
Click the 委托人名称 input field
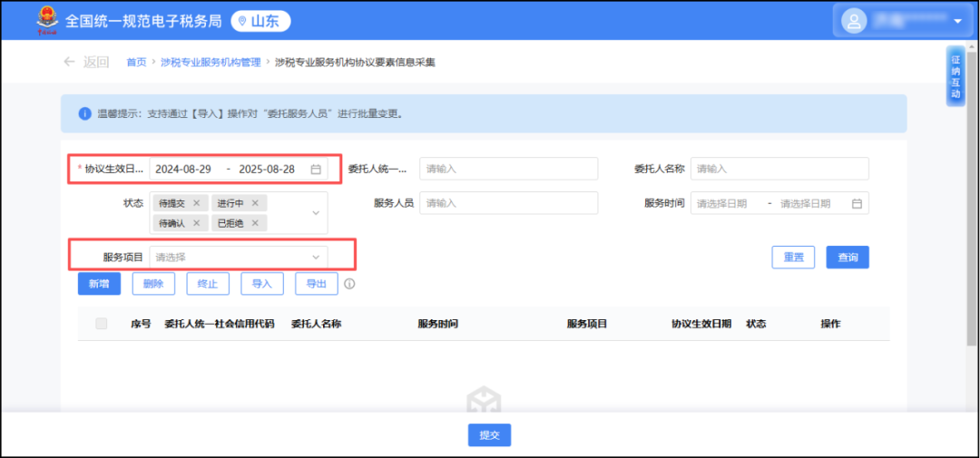pos(779,169)
